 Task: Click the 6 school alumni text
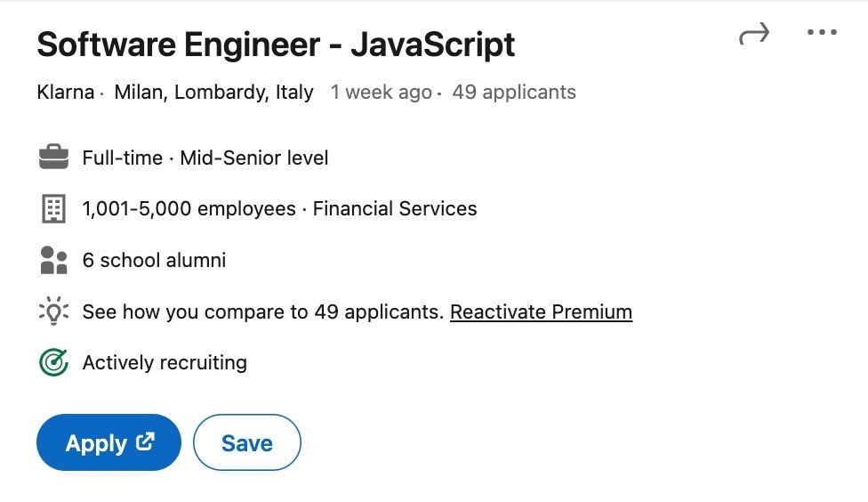[154, 261]
